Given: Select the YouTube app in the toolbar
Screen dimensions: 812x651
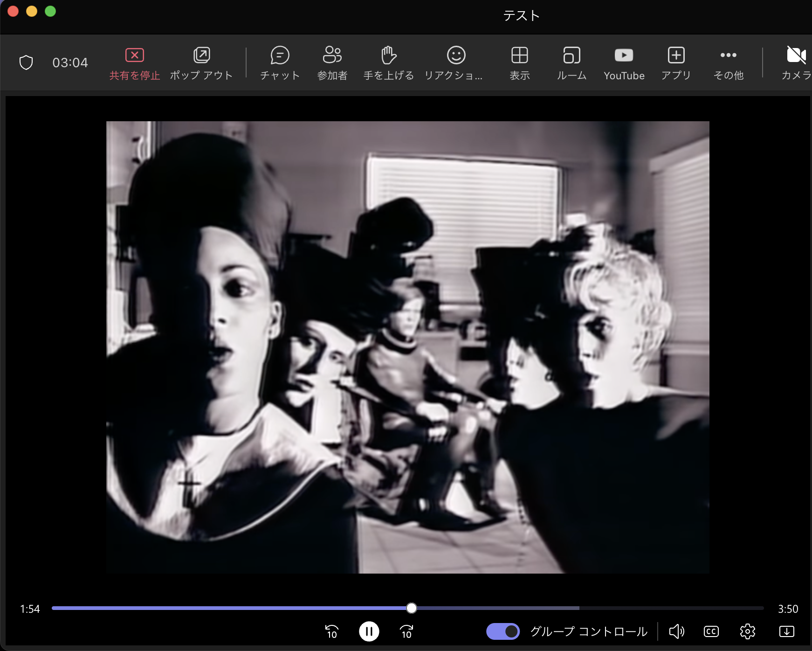Looking at the screenshot, I should (x=624, y=63).
